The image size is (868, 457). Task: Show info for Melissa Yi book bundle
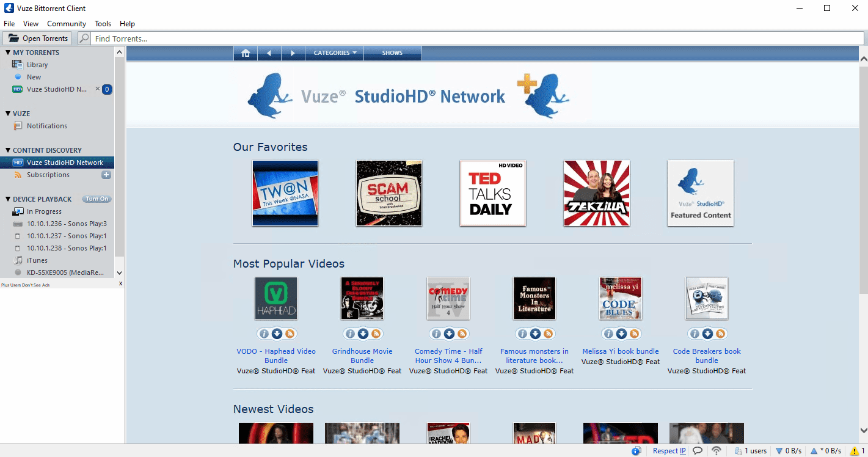click(608, 334)
